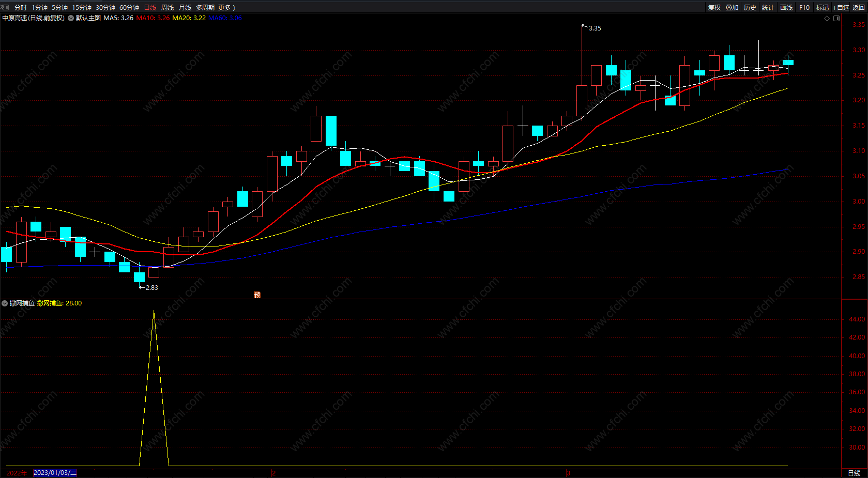Expand the 更多 periods menu

click(x=227, y=8)
